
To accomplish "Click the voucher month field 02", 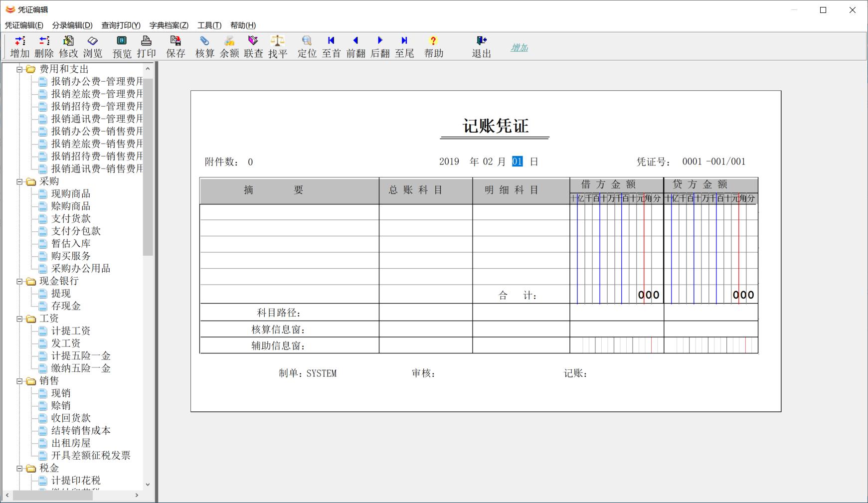I will click(488, 162).
